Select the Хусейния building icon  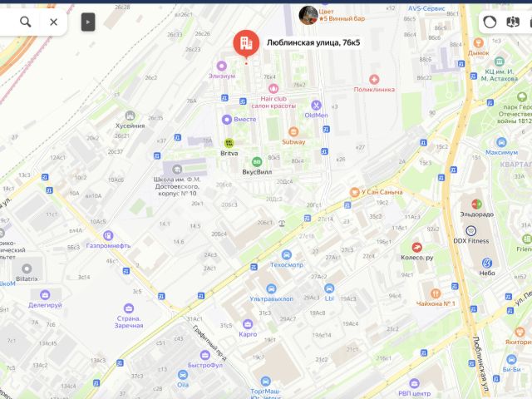(x=130, y=116)
